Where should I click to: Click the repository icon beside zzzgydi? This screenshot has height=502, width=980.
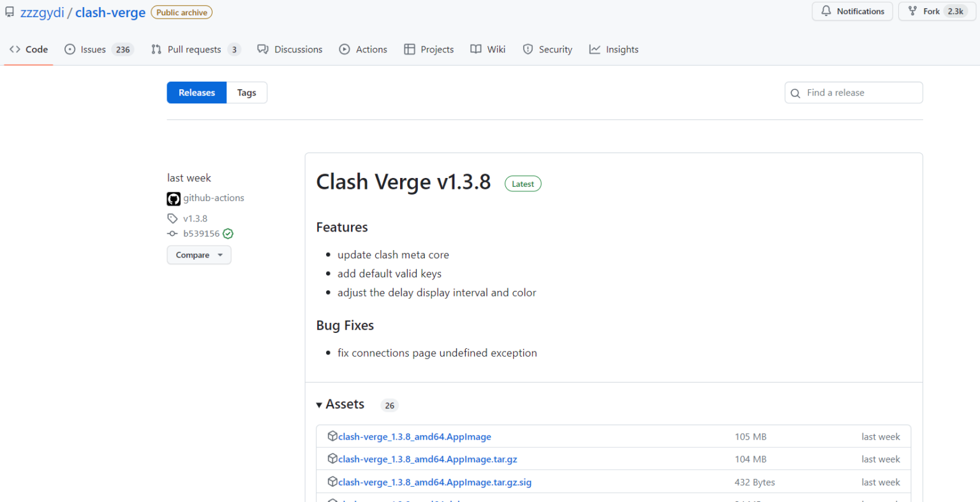click(10, 13)
